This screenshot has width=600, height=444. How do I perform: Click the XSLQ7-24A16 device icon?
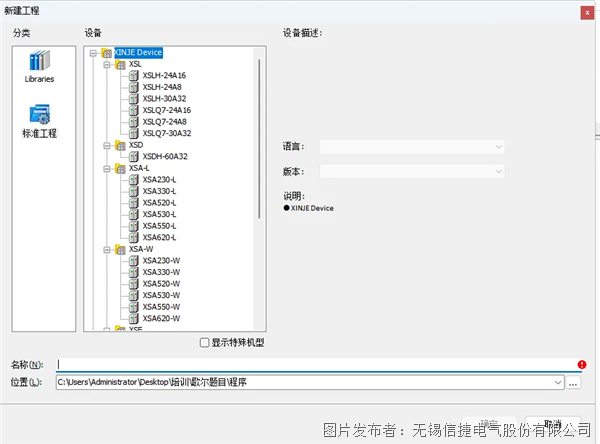tap(134, 110)
